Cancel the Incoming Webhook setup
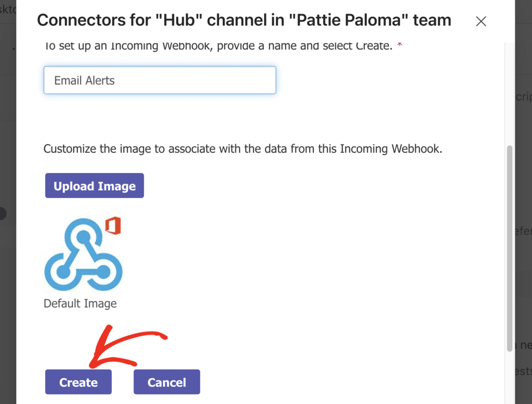 pyautogui.click(x=166, y=382)
